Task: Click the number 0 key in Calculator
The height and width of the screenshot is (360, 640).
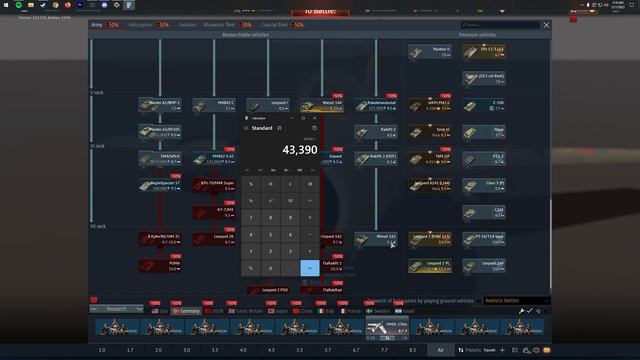Action: [x=271, y=268]
